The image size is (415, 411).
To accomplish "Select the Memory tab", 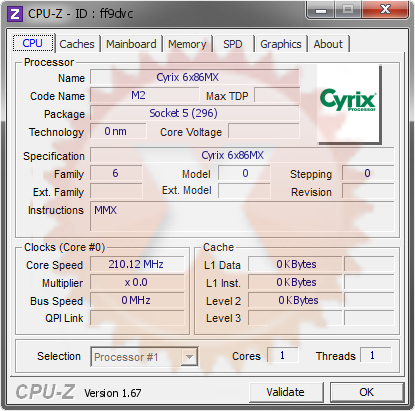I will click(x=187, y=44).
